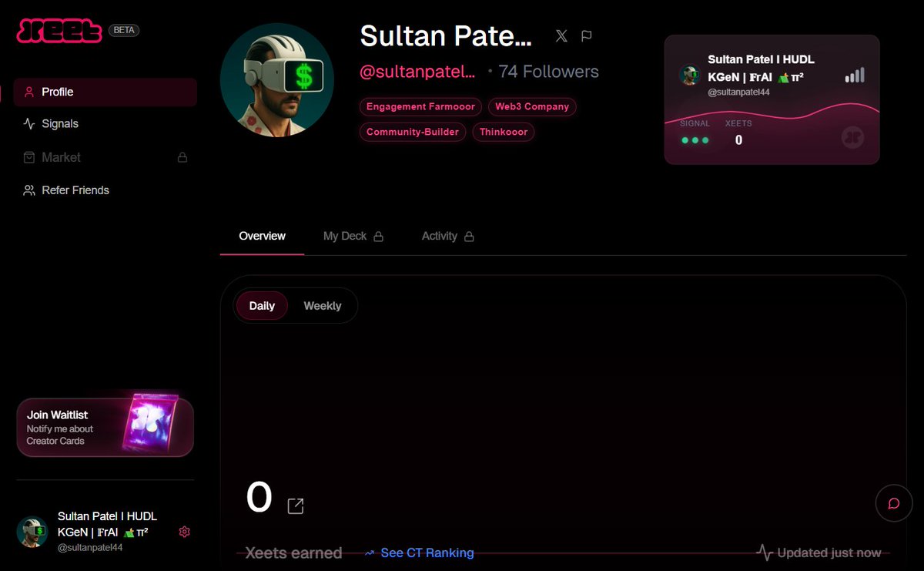924x571 pixels.
Task: Click the Market bag icon in sidebar
Action: click(x=29, y=157)
